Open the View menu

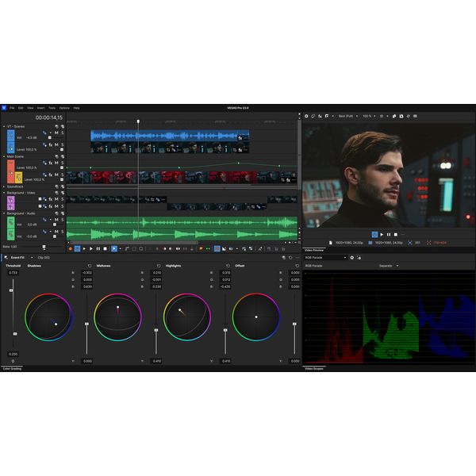click(30, 108)
